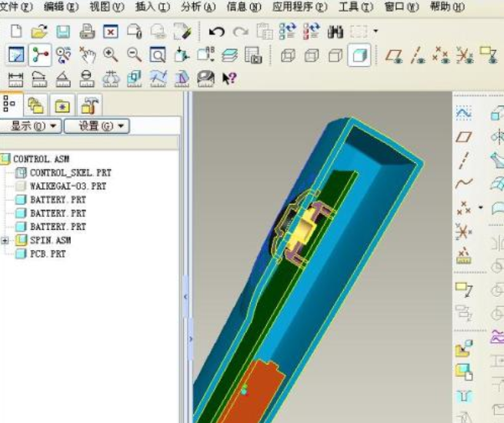Select PCB.PRT in the model tree

click(48, 254)
